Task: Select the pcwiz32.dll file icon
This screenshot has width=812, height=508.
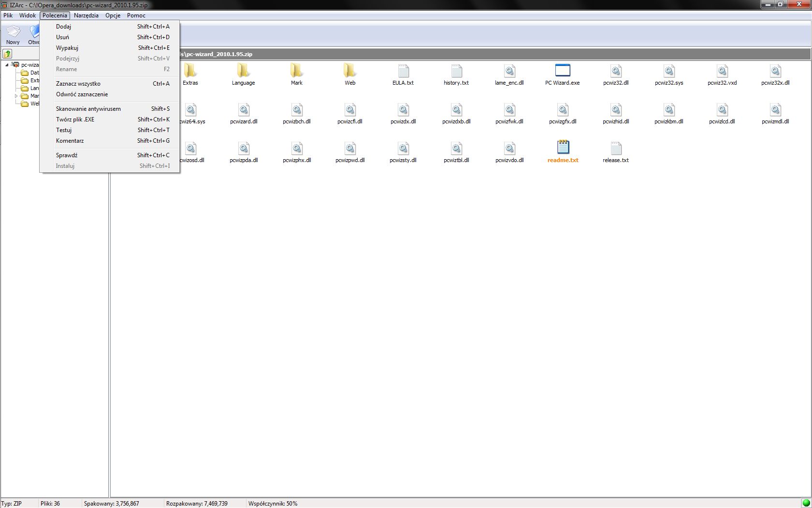Action: point(616,71)
